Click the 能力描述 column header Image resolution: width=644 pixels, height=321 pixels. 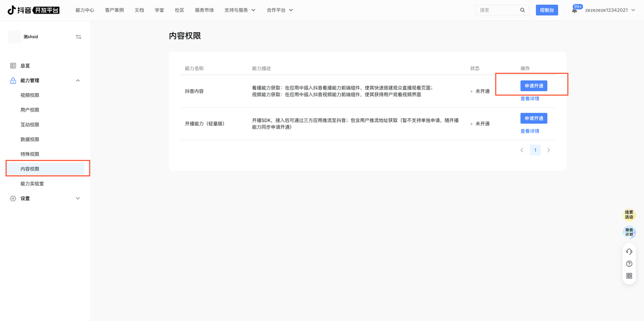click(x=262, y=68)
